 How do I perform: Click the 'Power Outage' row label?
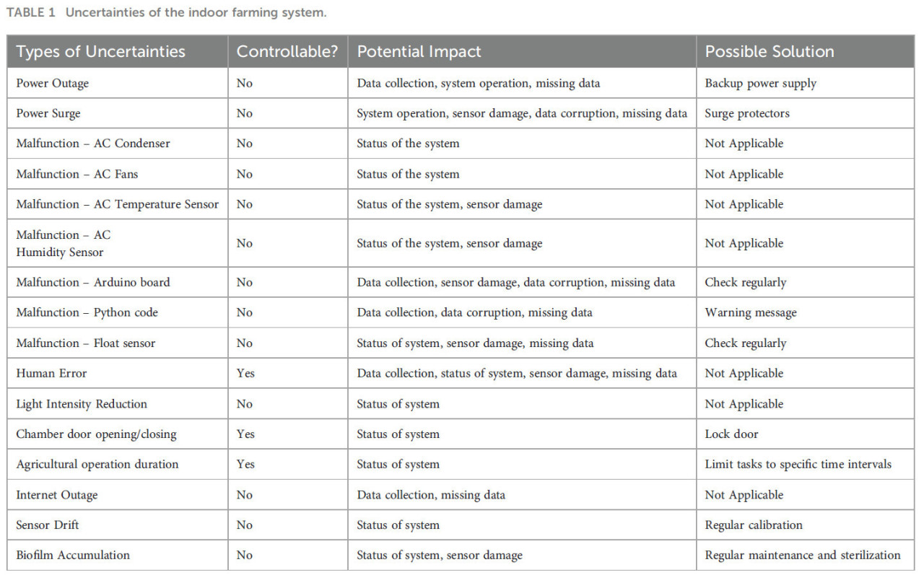pos(52,83)
